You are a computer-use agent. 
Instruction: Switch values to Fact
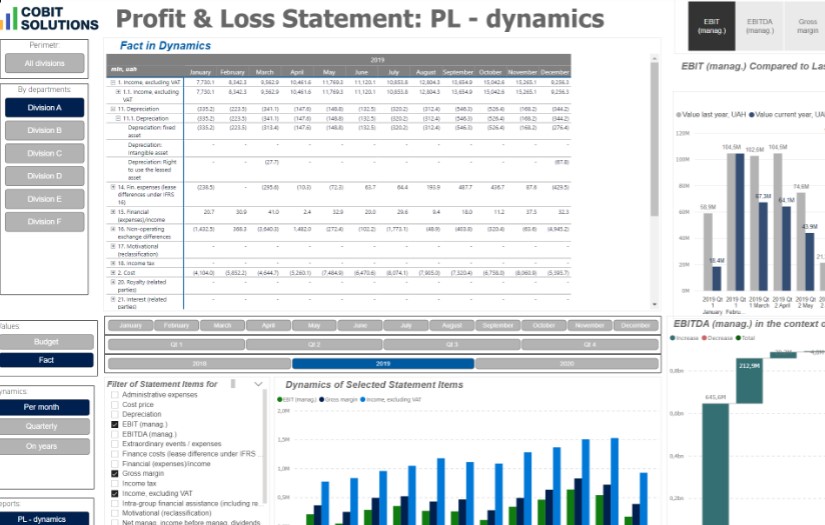pos(46,360)
